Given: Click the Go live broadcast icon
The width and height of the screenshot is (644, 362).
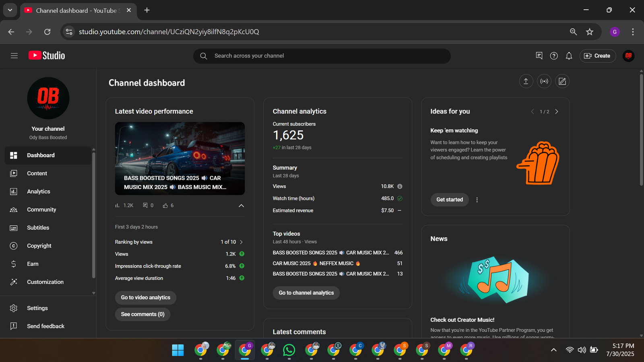Looking at the screenshot, I should [544, 81].
